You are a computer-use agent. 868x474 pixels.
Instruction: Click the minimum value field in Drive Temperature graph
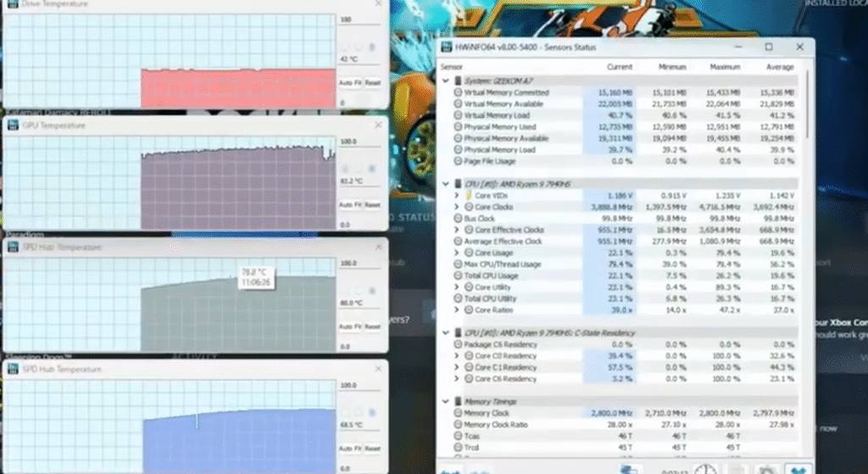pyautogui.click(x=359, y=103)
